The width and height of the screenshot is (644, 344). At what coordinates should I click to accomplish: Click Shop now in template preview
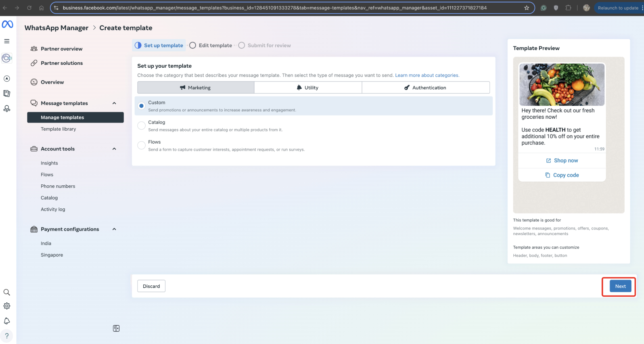pos(562,161)
